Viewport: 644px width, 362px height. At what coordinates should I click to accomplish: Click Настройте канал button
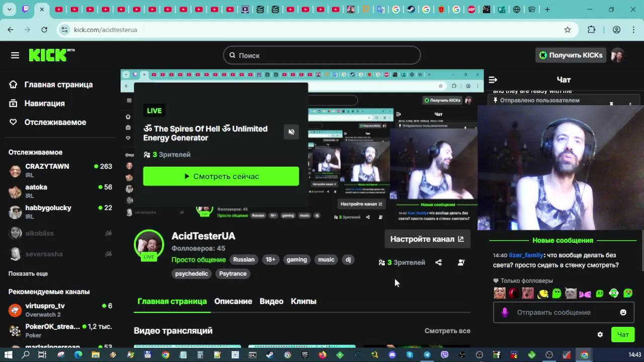pyautogui.click(x=427, y=239)
